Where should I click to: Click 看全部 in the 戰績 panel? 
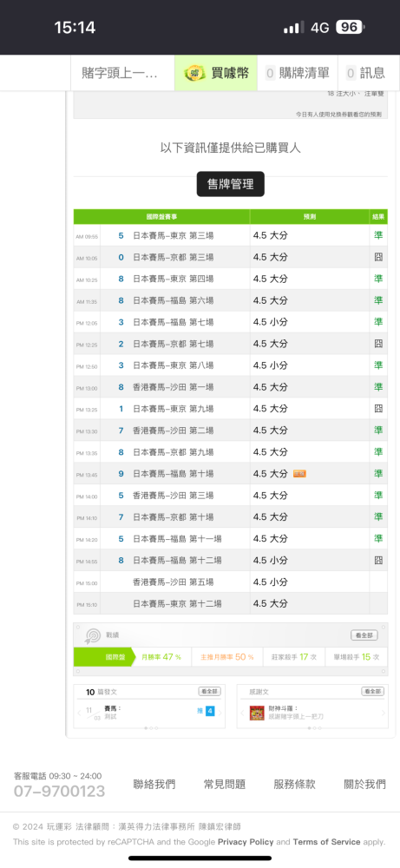click(x=364, y=635)
